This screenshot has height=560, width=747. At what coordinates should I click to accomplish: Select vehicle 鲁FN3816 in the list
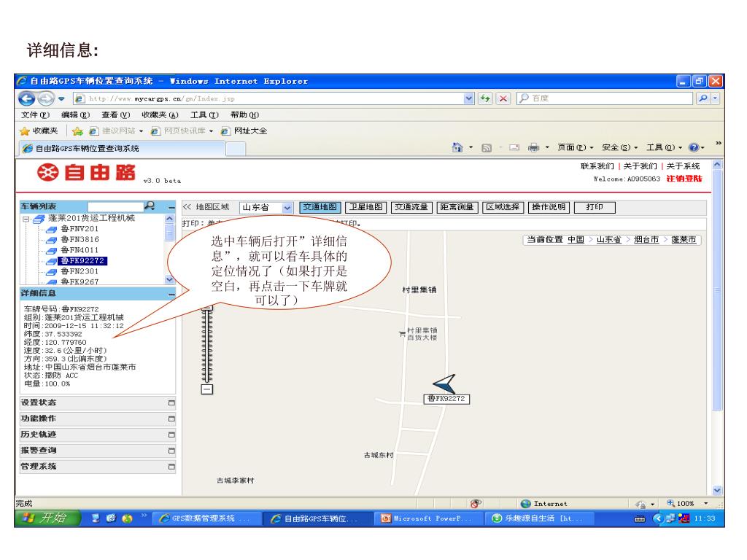[x=80, y=239]
